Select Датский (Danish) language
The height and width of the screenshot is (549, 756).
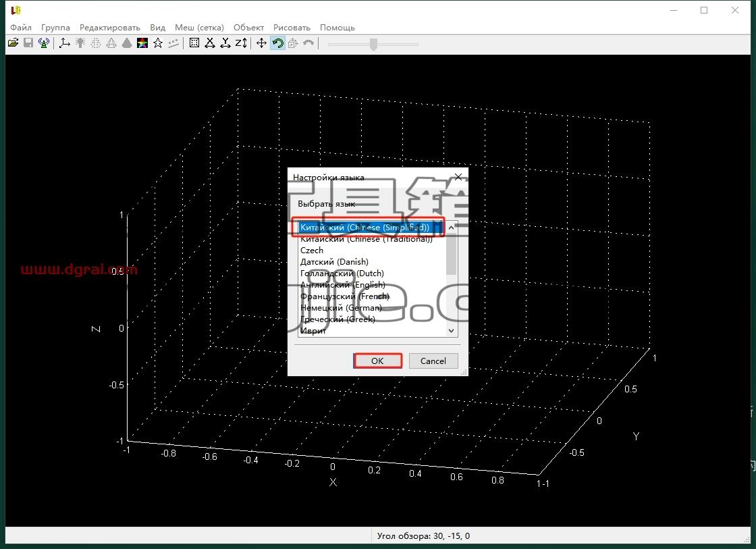pyautogui.click(x=372, y=262)
